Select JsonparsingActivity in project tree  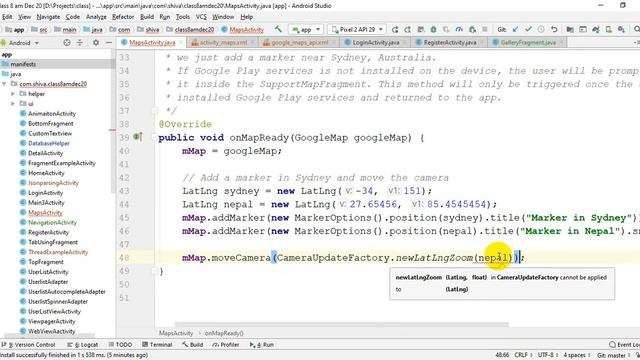[53, 183]
